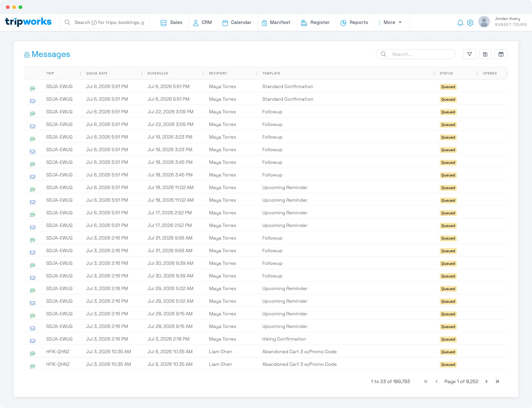
Task: Jump to the last page
Action: click(497, 381)
